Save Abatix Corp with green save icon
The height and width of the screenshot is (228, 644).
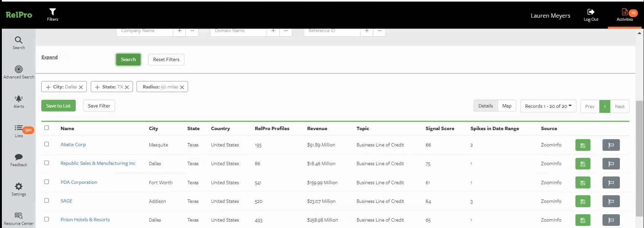click(583, 145)
